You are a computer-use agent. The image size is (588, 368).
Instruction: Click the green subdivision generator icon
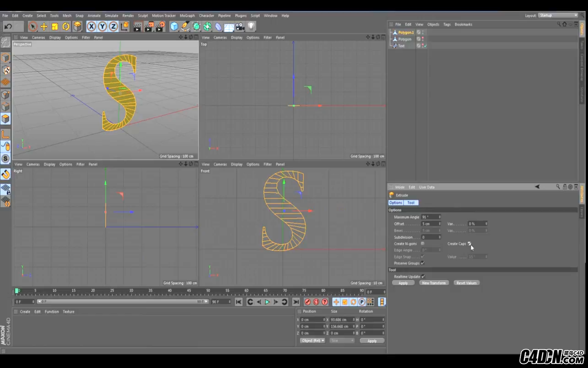(196, 27)
